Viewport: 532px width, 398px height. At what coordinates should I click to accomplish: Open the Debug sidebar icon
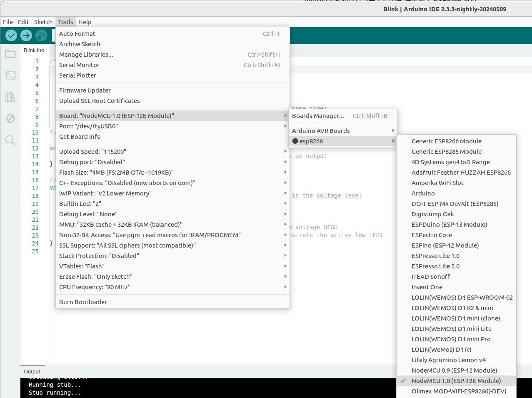[10, 119]
